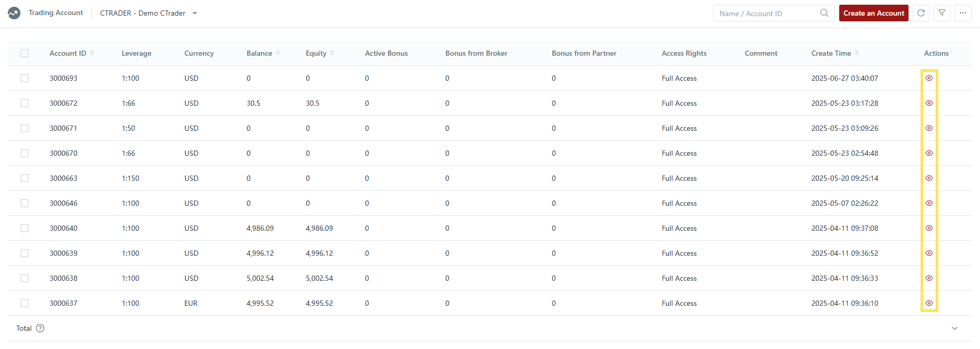This screenshot has height=349, width=980.
Task: Click the help question mark beside Total
Action: [x=40, y=328]
